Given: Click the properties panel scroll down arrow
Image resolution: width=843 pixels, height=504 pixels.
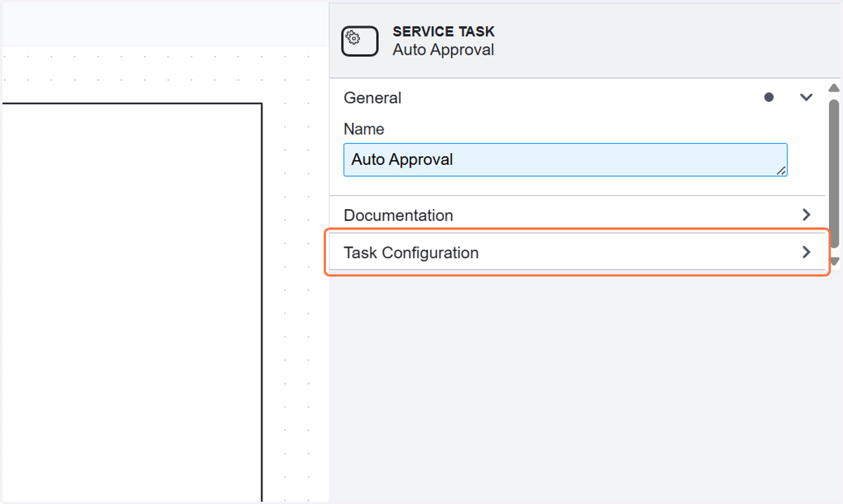Looking at the screenshot, I should pyautogui.click(x=834, y=261).
